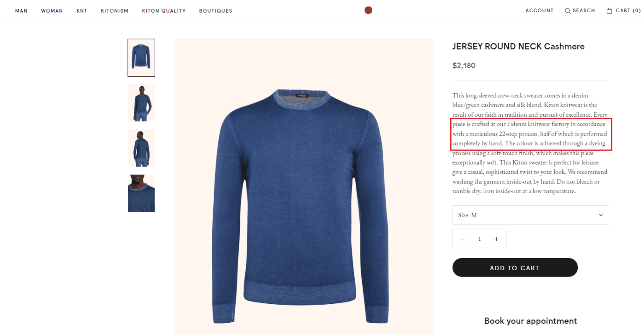The height and width of the screenshot is (334, 644).
Task: Open the KNT menu
Action: pos(82,11)
